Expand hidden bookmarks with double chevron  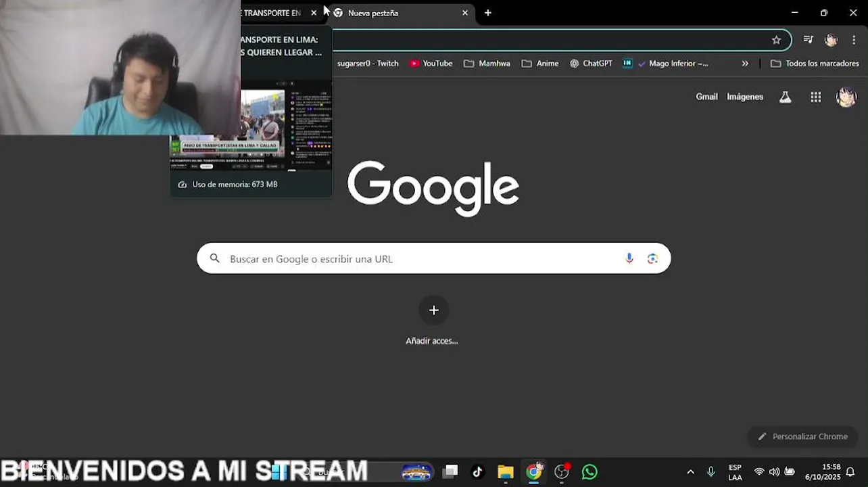pyautogui.click(x=745, y=64)
